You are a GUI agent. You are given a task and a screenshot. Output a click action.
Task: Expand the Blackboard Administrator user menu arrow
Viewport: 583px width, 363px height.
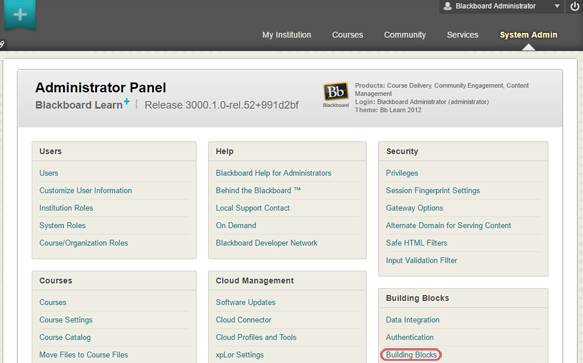pos(557,6)
